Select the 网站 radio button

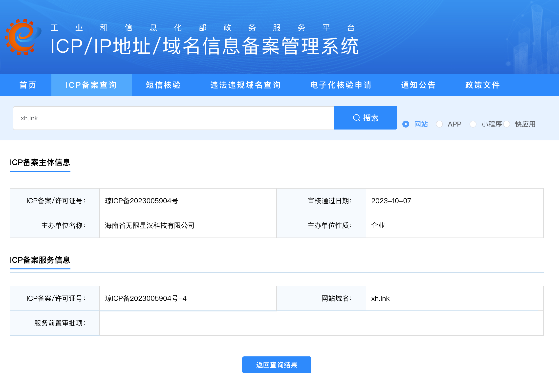point(406,124)
